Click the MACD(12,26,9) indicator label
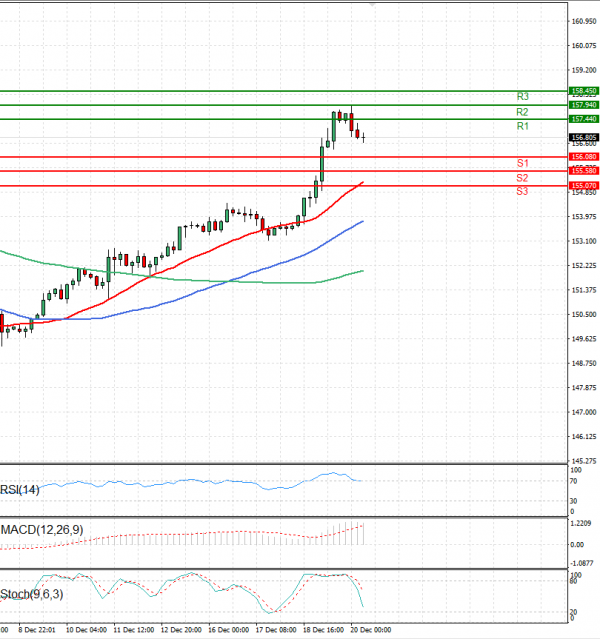 coord(42,530)
